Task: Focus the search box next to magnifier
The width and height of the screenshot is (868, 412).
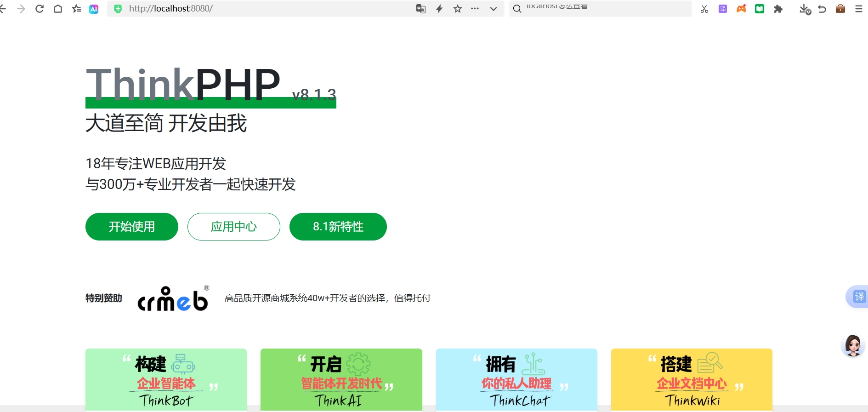Action: [607, 8]
